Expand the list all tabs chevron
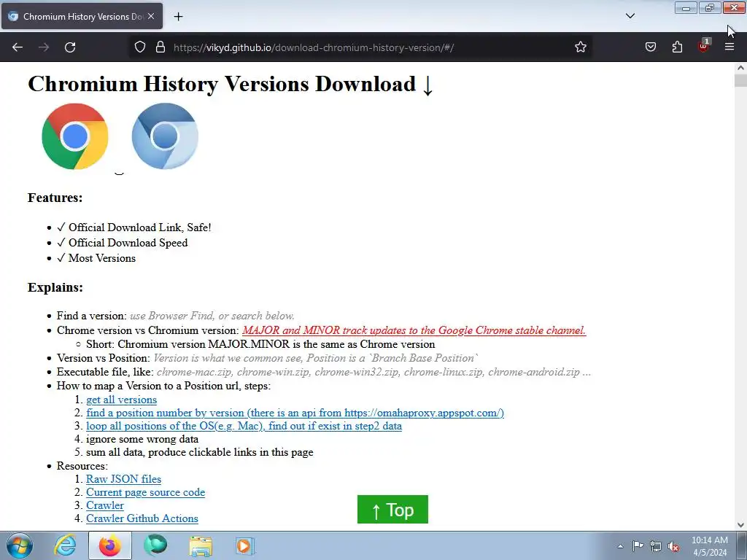Image resolution: width=747 pixels, height=560 pixels. coord(630,16)
